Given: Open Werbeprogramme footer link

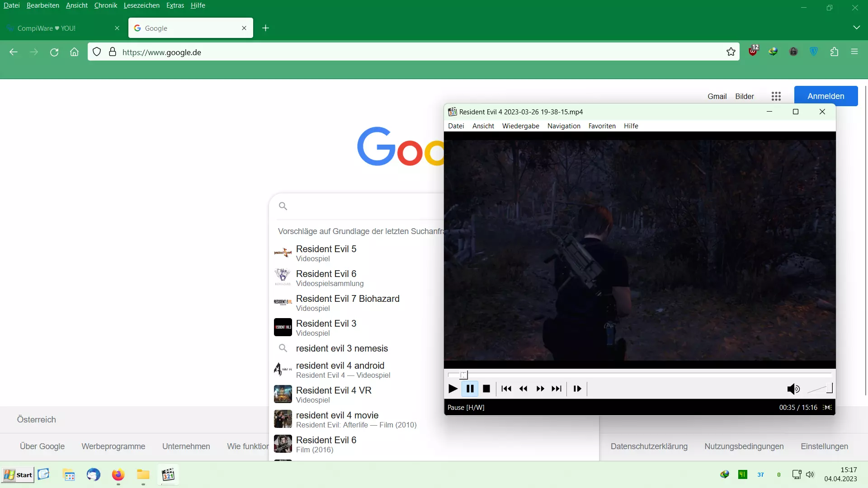Looking at the screenshot, I should pos(113,446).
